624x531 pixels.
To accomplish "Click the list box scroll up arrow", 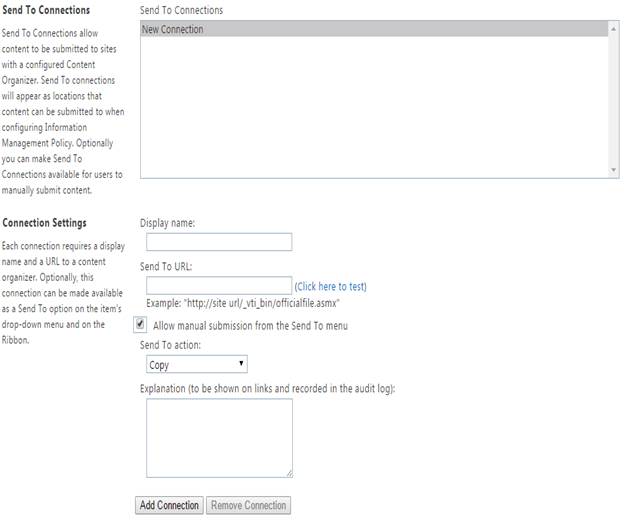I will [x=614, y=29].
